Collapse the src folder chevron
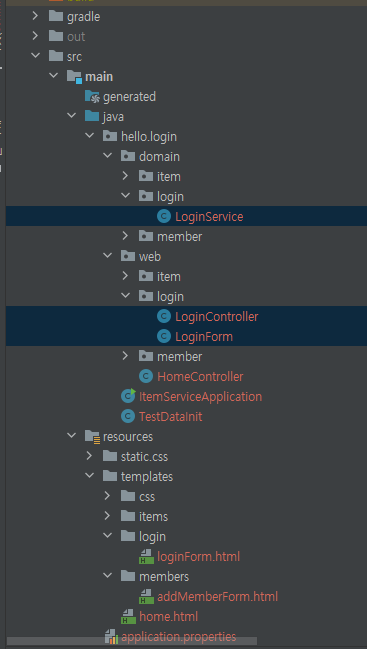 pos(35,56)
